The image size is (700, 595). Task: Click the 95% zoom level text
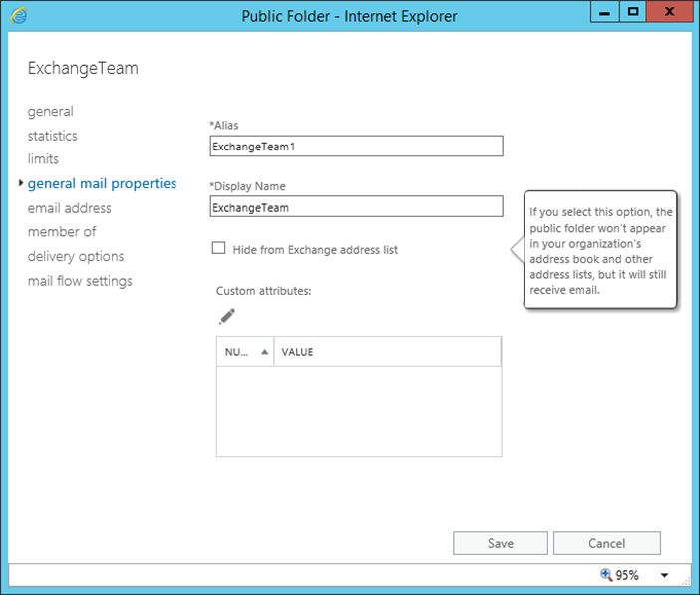(627, 575)
